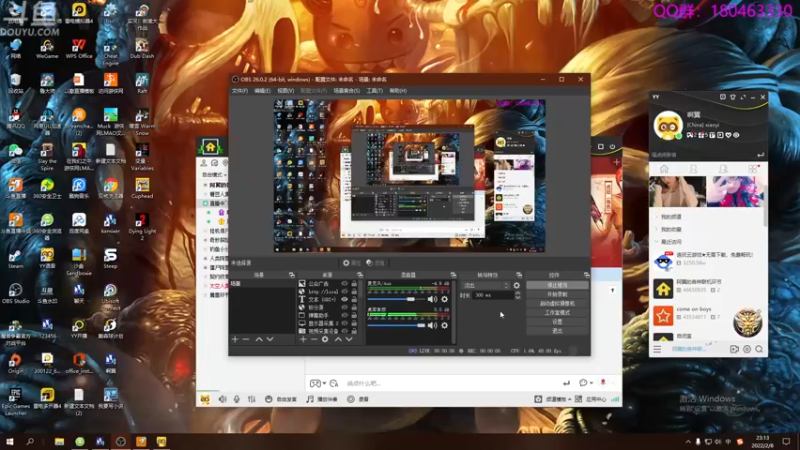800x450 pixels.
Task: Click the 桌面音频 volume slider handle
Action: [x=421, y=325]
